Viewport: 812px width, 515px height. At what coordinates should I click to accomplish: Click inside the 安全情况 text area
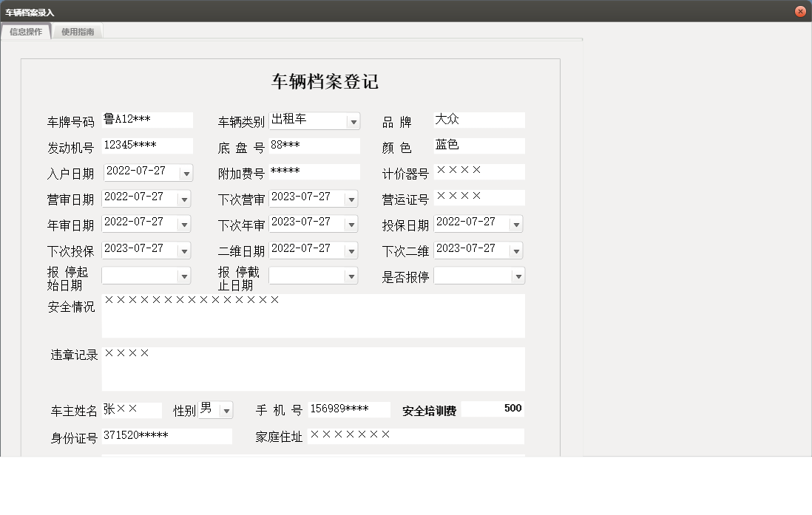(311, 316)
